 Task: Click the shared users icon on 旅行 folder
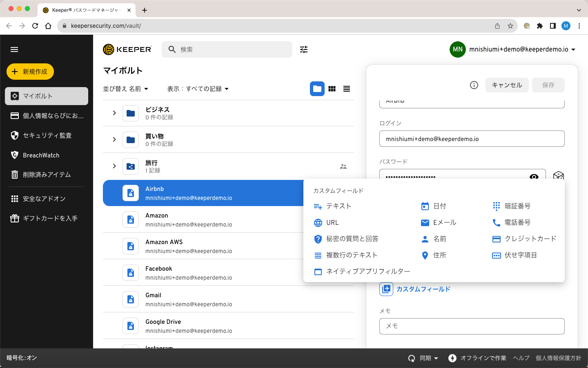coord(343,166)
